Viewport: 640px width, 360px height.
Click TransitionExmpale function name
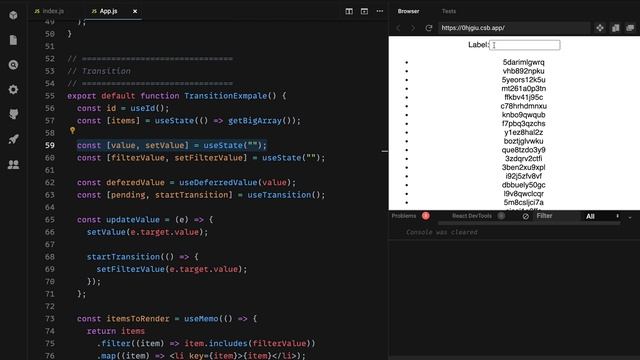coord(225,96)
